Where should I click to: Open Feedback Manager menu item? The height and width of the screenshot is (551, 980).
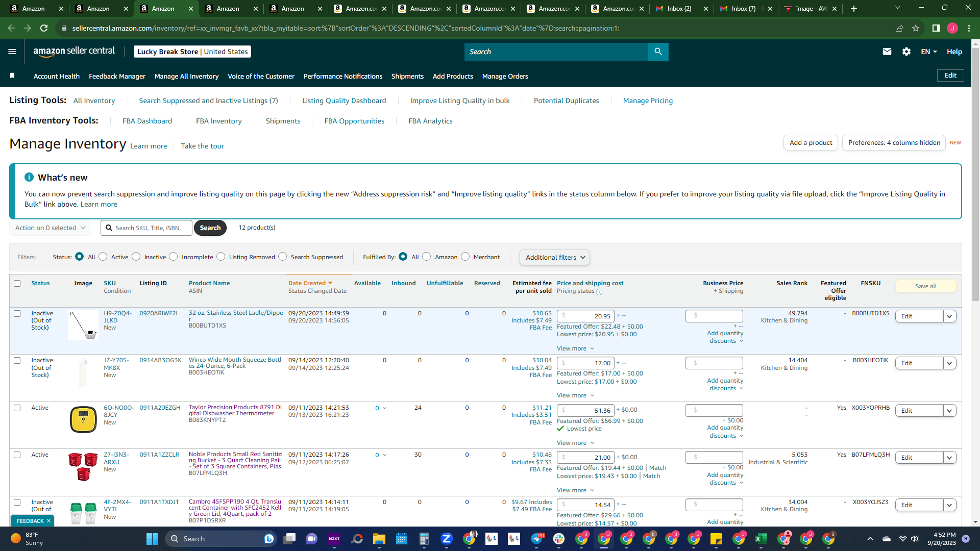pyautogui.click(x=117, y=76)
